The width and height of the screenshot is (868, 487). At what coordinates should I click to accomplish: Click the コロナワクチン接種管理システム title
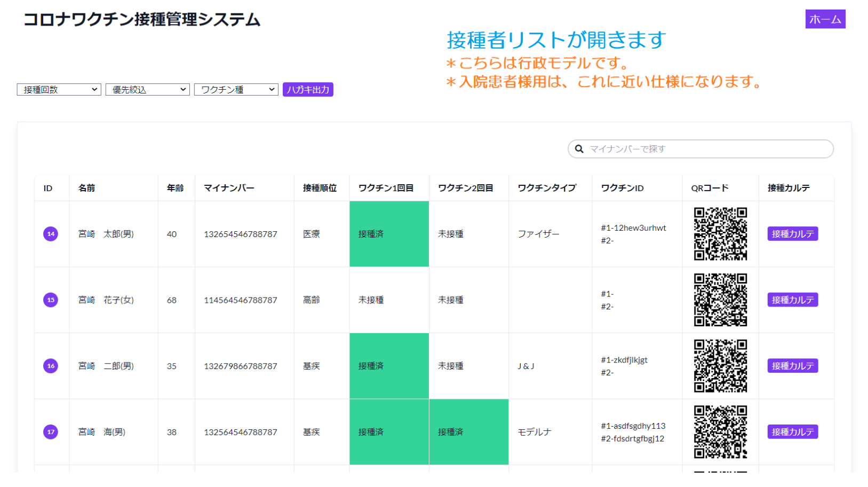142,20
